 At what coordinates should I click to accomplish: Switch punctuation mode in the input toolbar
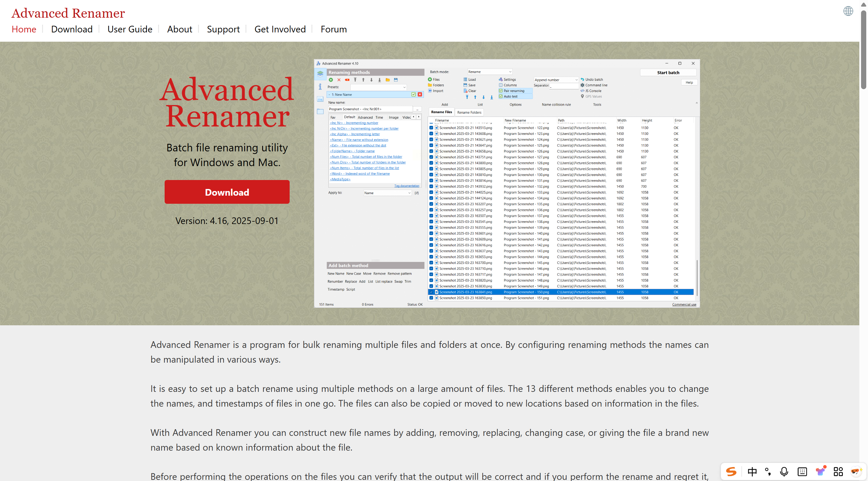click(x=768, y=471)
